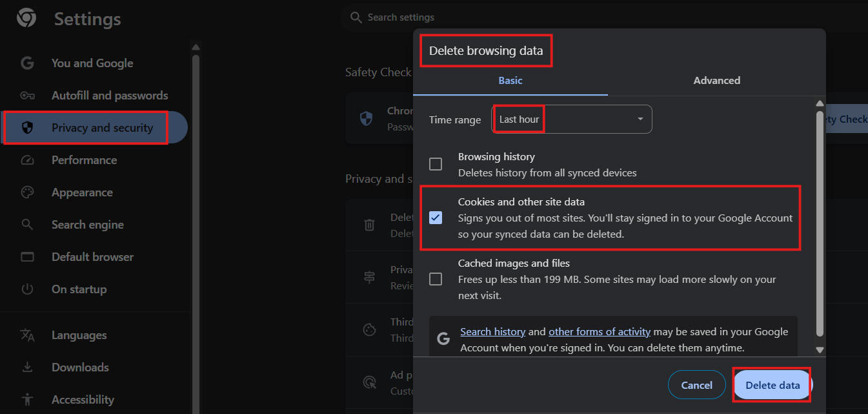
Task: Click the Chrome logo icon beside Settings
Action: click(26, 19)
